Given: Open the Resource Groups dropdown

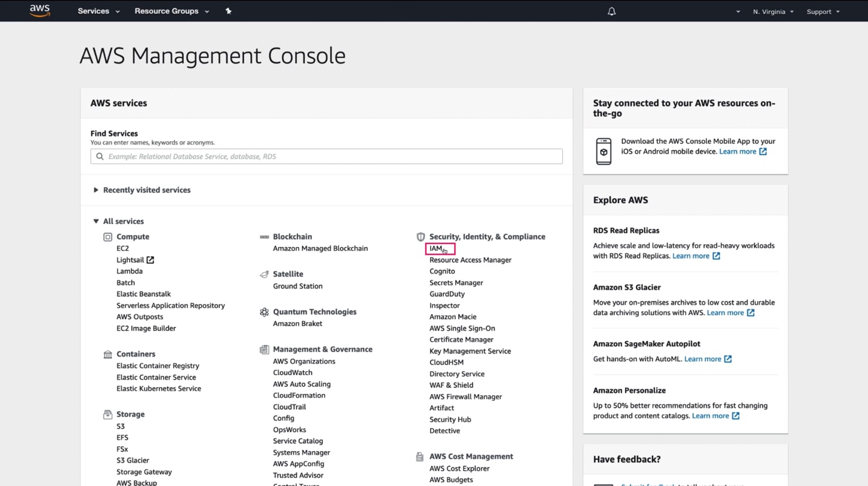Looking at the screenshot, I should (172, 11).
